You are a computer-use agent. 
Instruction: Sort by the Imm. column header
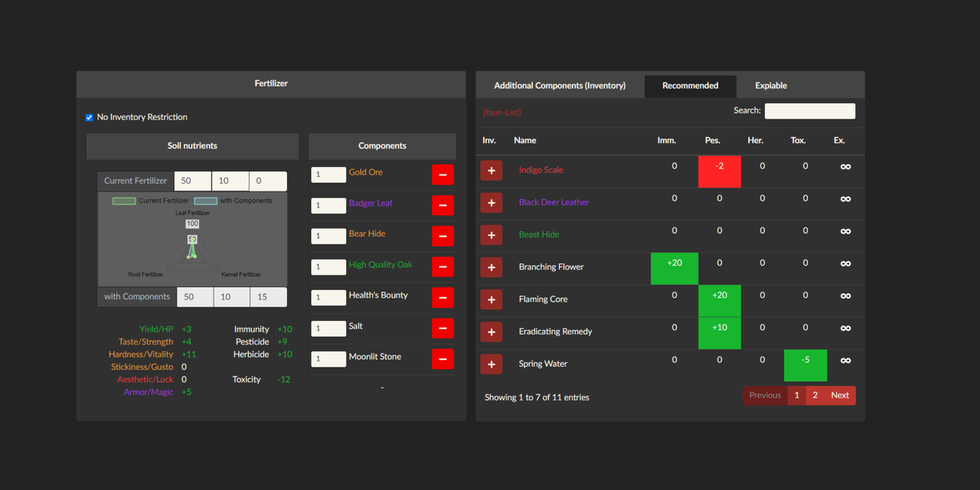coord(667,140)
